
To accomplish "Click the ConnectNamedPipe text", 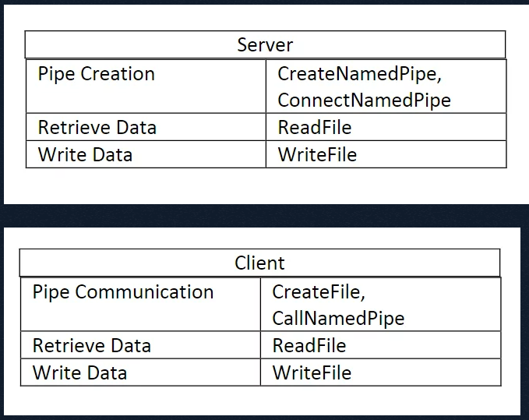I will pyautogui.click(x=364, y=101).
